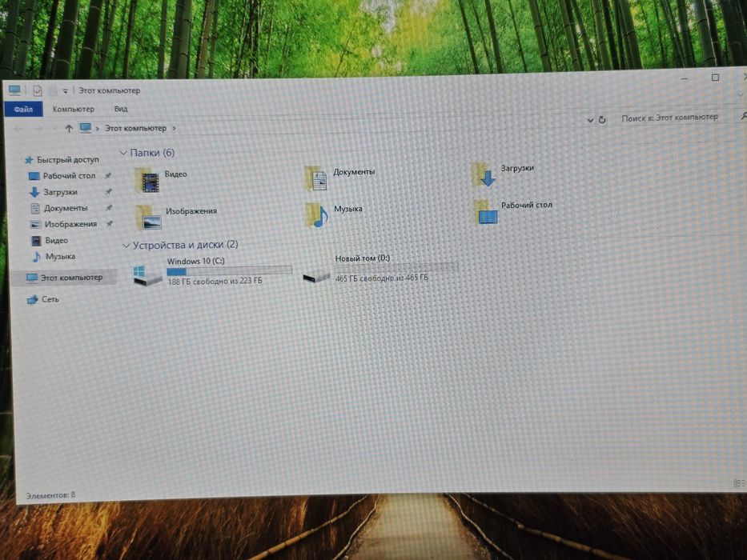This screenshot has width=747, height=560.
Task: Select the Windows 10 (C:) drive icon
Action: click(147, 275)
